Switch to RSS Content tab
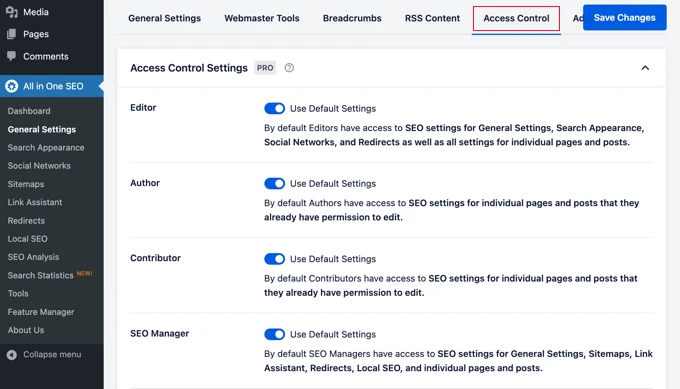680x389 pixels. pos(432,18)
